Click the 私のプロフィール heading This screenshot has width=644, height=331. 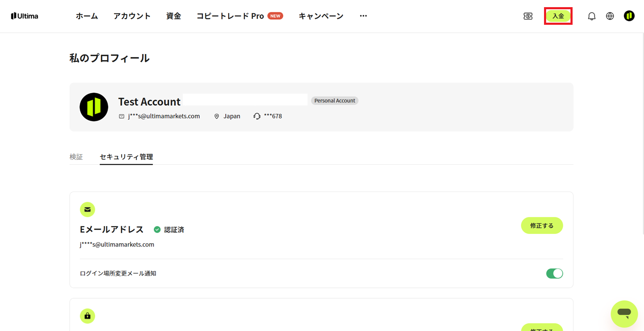(109, 58)
